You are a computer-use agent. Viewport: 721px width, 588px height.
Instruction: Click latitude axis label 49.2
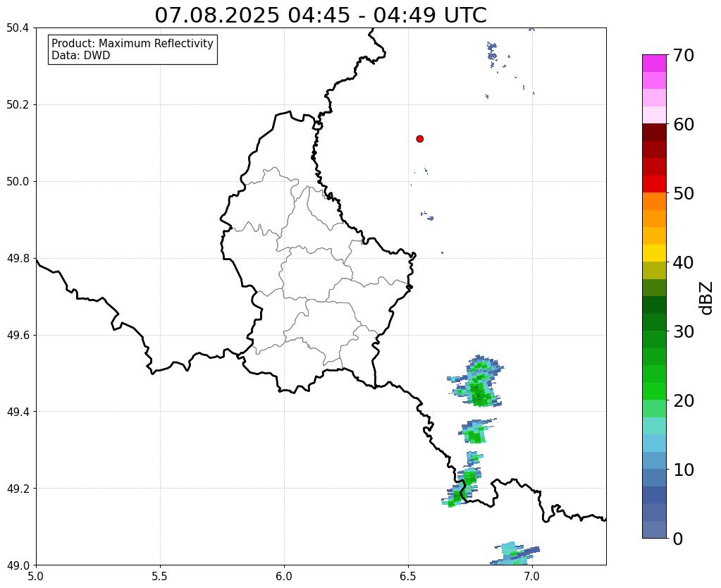(x=18, y=489)
